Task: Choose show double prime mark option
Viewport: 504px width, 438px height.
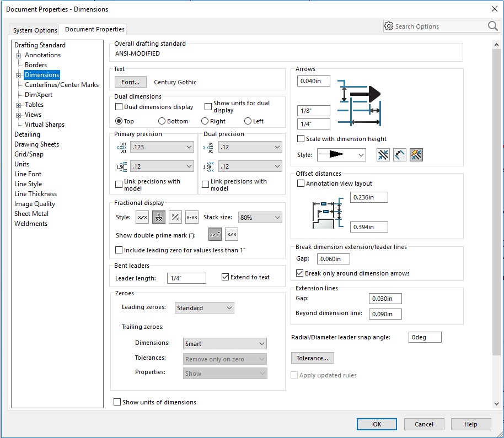Action: pos(215,234)
